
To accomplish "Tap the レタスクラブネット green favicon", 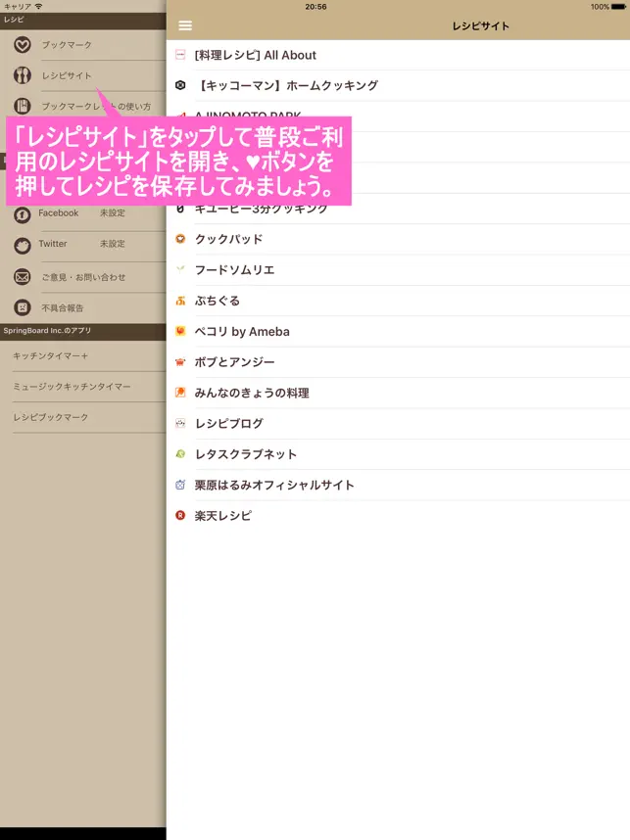I will tap(180, 454).
